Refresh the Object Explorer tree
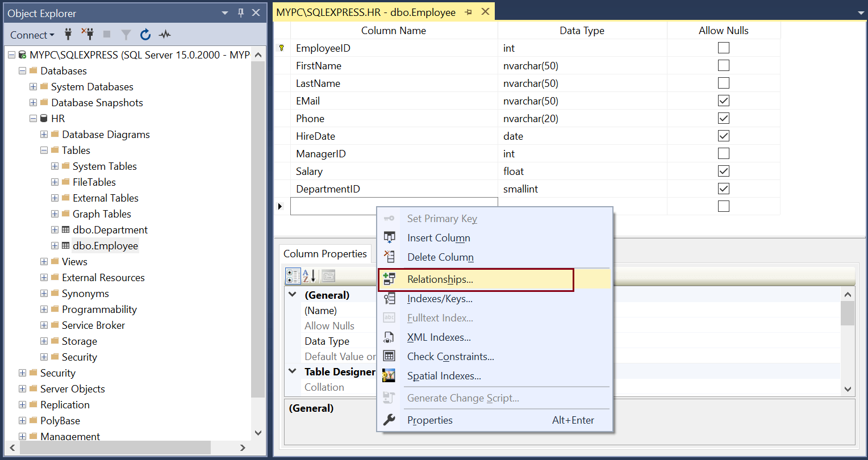Viewport: 868px width, 460px height. point(145,35)
